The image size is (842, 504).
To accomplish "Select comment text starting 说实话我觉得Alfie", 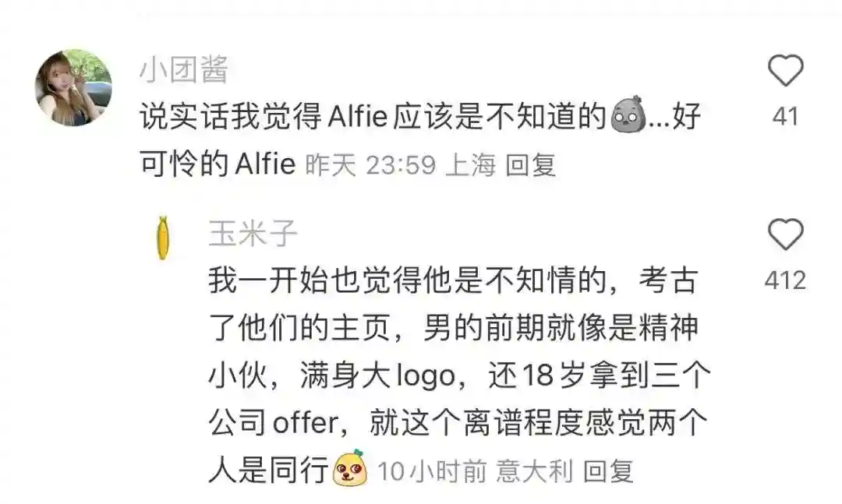I will pyautogui.click(x=420, y=139).
